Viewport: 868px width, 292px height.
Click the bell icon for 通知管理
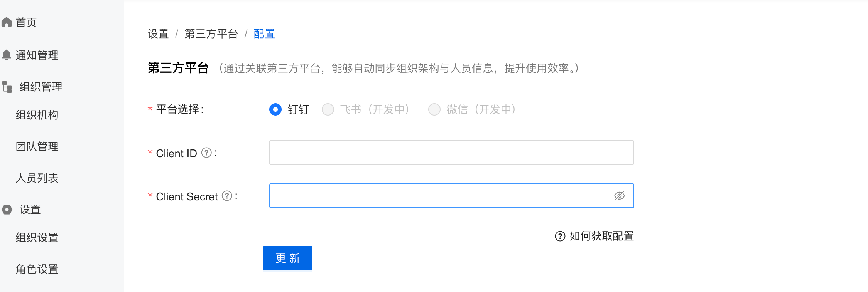click(x=7, y=55)
